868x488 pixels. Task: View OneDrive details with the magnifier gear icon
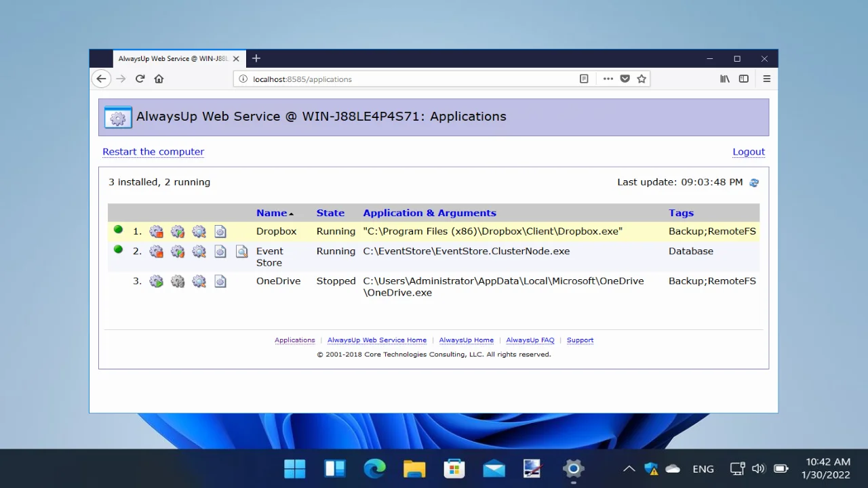pyautogui.click(x=199, y=281)
